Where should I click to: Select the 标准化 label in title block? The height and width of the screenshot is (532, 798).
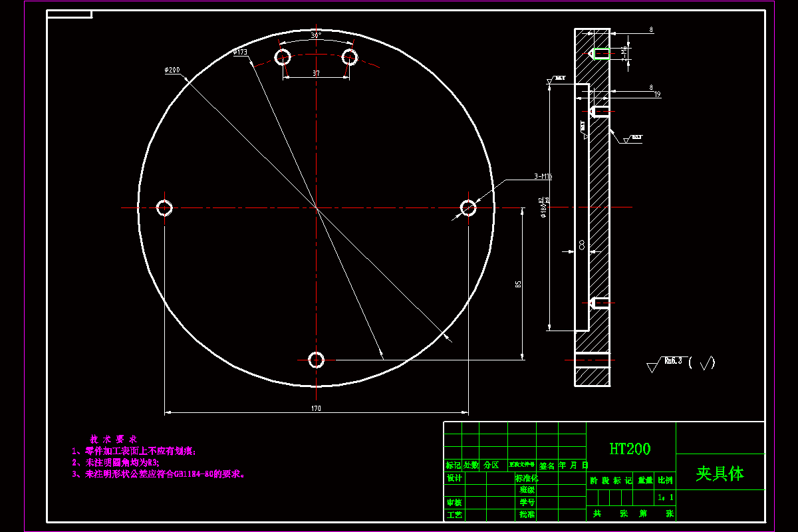527,478
